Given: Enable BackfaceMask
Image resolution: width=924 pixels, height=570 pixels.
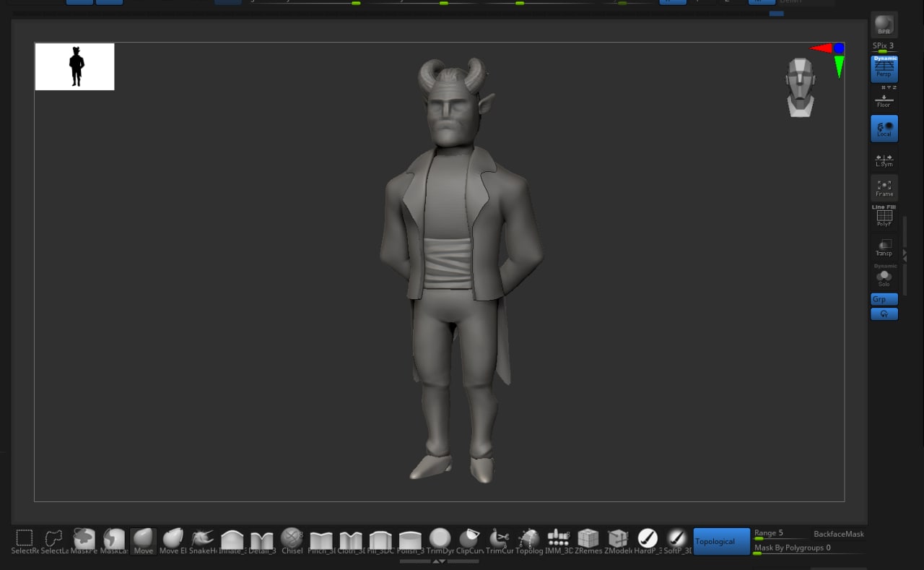Looking at the screenshot, I should pyautogui.click(x=839, y=534).
